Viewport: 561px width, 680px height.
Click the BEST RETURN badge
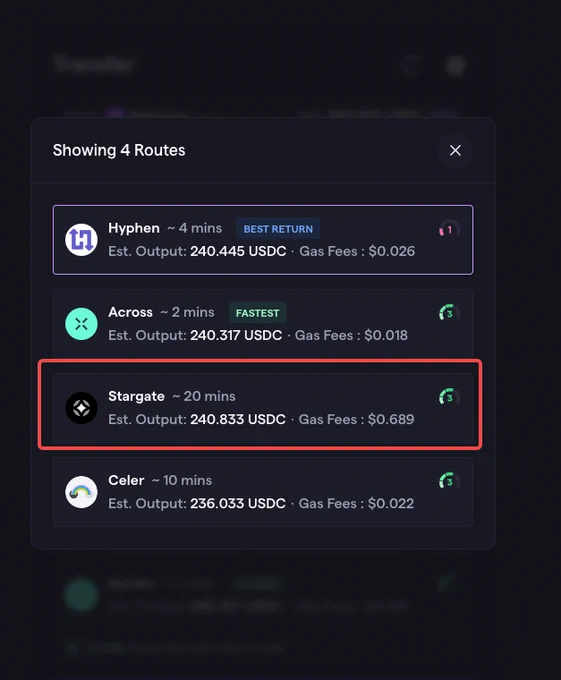pyautogui.click(x=278, y=229)
